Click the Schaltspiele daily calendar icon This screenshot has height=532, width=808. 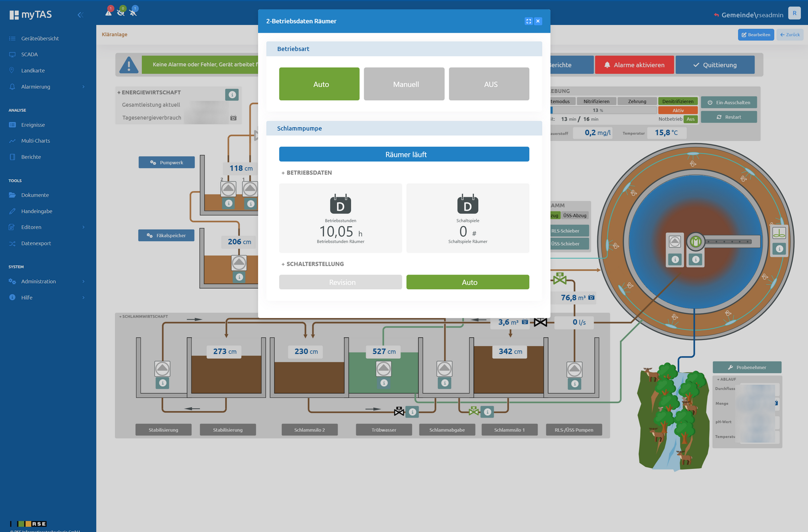(x=468, y=204)
